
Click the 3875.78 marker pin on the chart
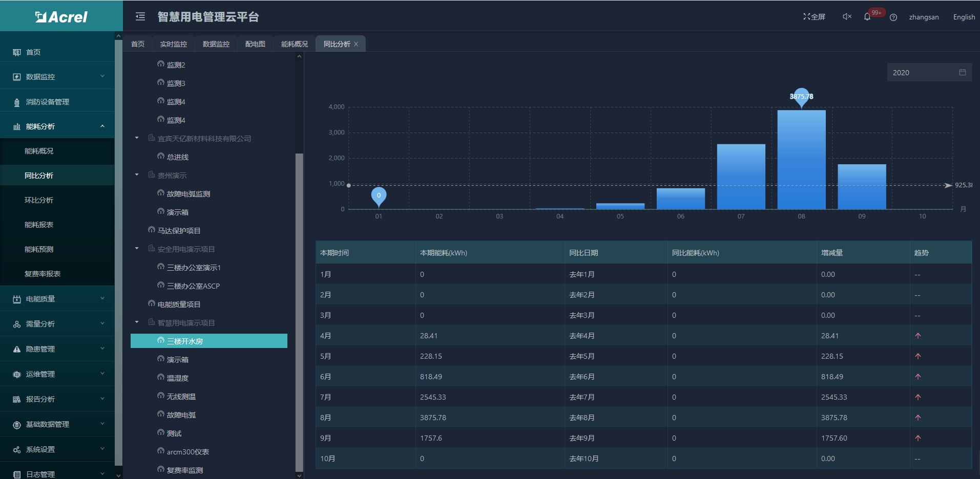click(801, 97)
